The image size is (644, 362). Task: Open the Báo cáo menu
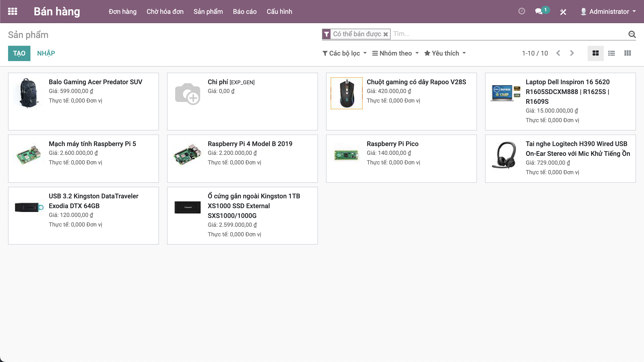[245, 12]
